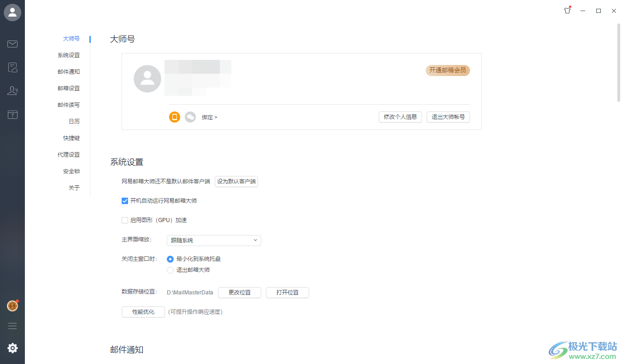This screenshot has width=622, height=364.
Task: Click the profile avatar in the account card
Action: [x=147, y=79]
